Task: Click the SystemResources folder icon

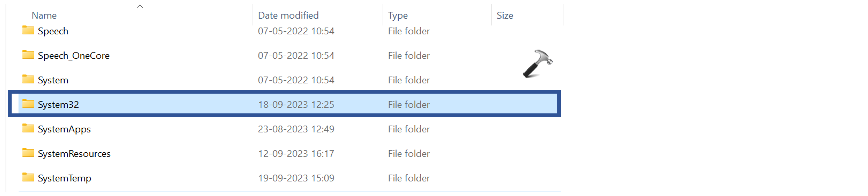Action: pos(28,153)
